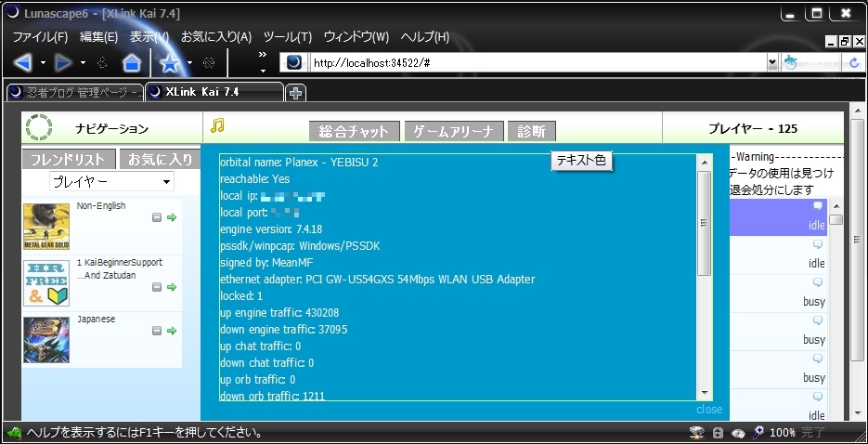
Task: Click the padlock security icon in the status bar
Action: pyautogui.click(x=718, y=432)
